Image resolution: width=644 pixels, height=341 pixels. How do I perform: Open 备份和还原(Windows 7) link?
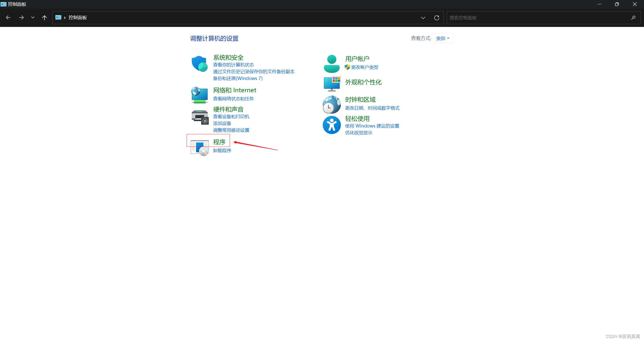[237, 78]
